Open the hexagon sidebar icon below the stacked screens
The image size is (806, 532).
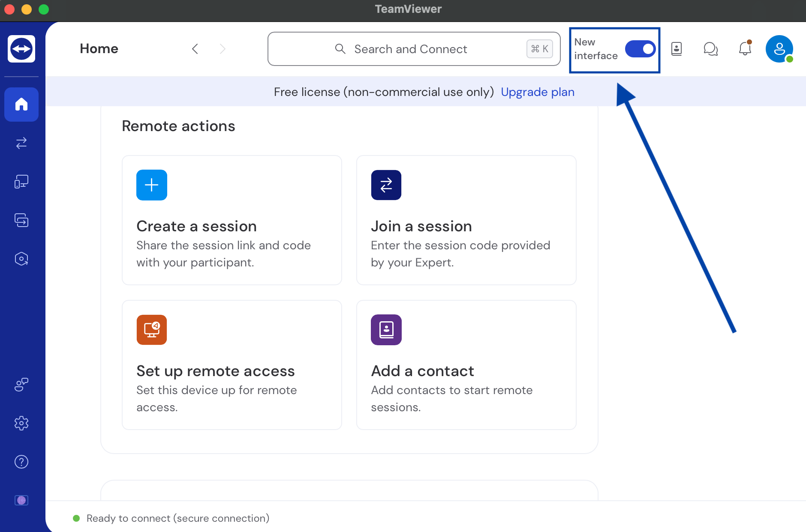coord(21,259)
